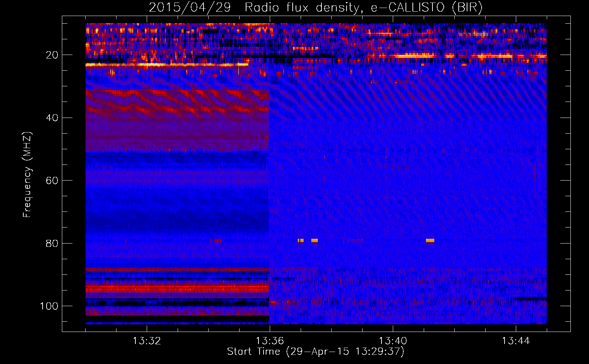Click the 13:44 time tick label
The height and width of the screenshot is (364, 589).
[516, 341]
